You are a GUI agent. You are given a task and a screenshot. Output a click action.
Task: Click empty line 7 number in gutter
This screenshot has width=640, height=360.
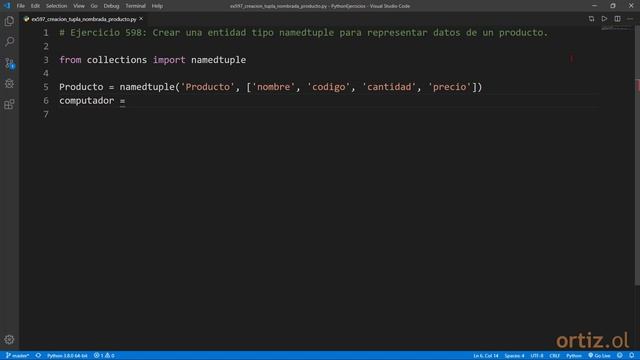[x=46, y=114]
